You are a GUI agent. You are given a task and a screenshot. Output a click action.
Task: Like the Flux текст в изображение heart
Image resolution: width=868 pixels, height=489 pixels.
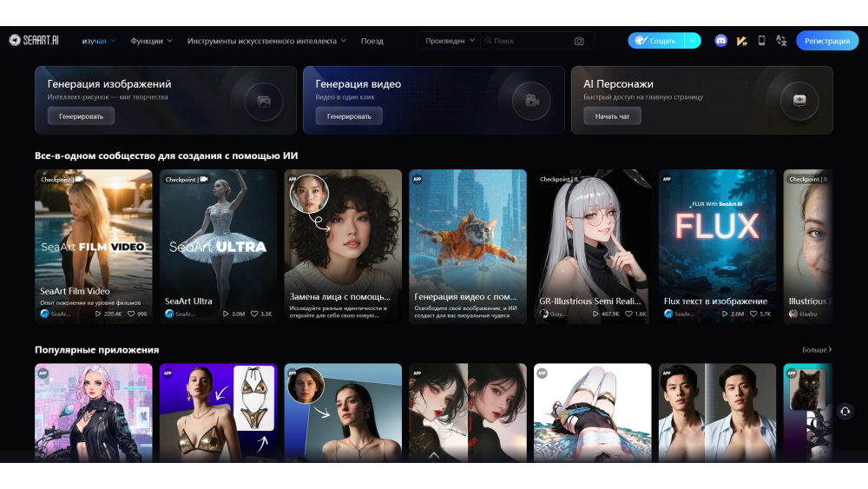(753, 314)
